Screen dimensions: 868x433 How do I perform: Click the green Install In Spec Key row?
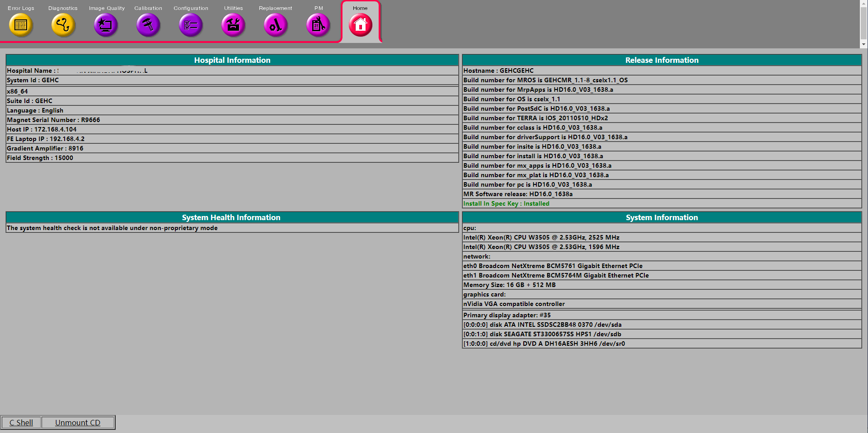[x=507, y=204]
